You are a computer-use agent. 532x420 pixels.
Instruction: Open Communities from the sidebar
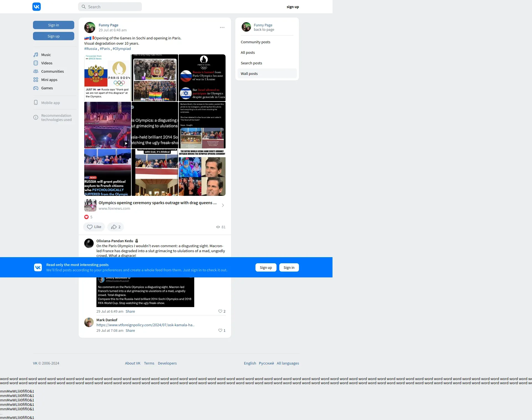52,71
